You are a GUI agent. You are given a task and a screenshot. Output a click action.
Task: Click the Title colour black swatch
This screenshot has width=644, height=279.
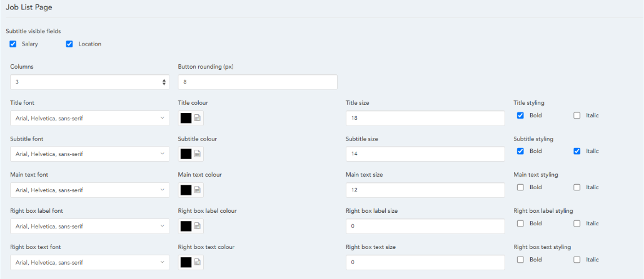186,118
